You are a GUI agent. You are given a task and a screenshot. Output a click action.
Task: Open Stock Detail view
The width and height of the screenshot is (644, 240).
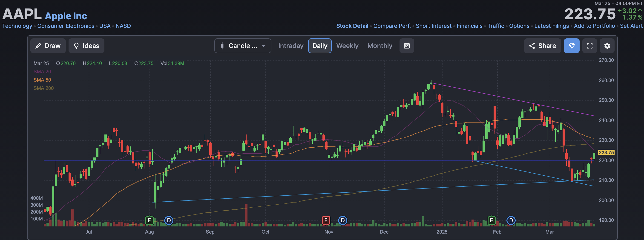[352, 26]
